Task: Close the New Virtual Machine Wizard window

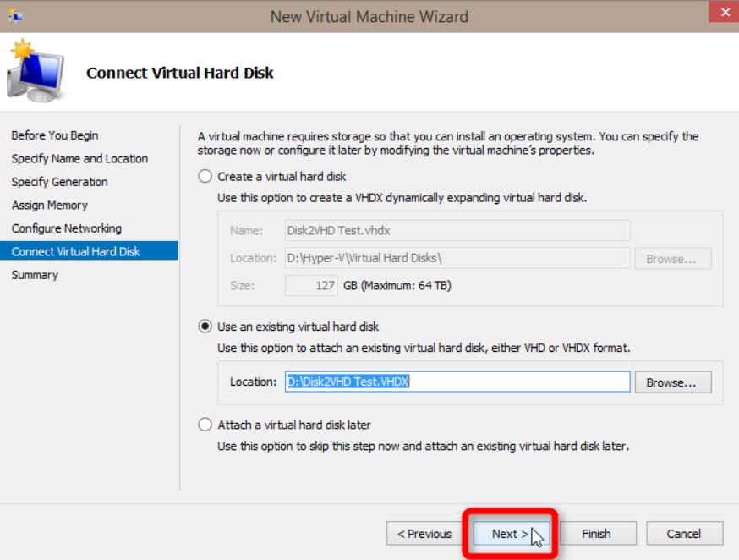Action: tap(725, 12)
